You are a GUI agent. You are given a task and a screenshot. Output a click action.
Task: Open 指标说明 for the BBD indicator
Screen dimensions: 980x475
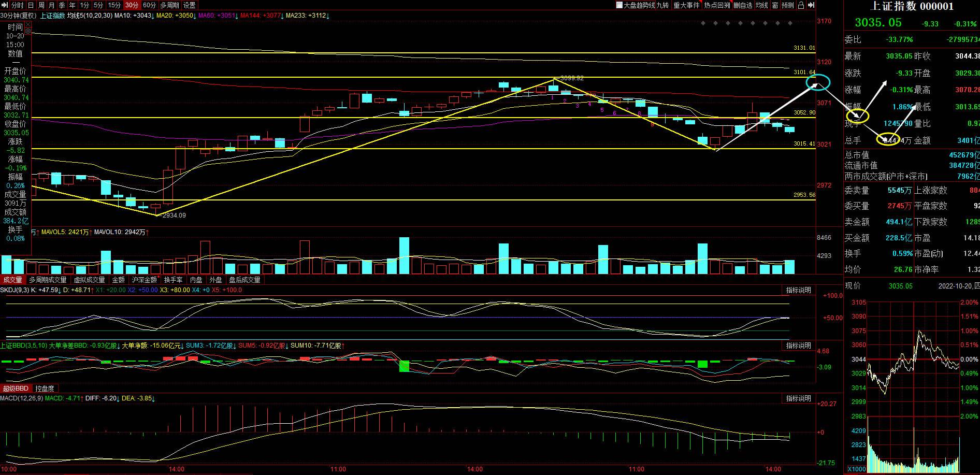point(798,346)
